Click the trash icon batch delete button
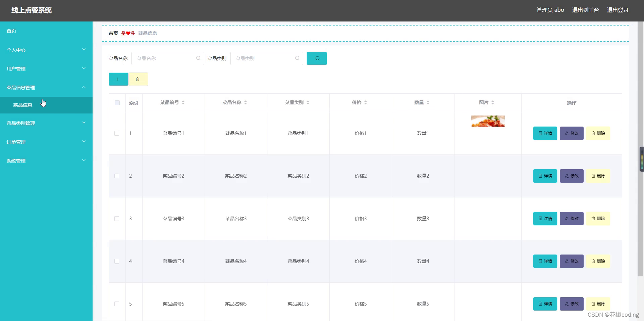 click(x=138, y=79)
